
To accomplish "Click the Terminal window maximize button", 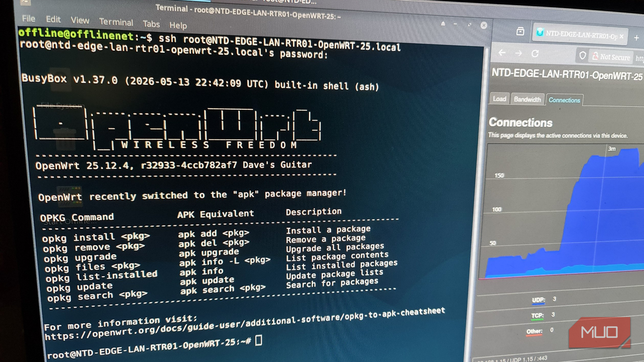I will point(469,25).
